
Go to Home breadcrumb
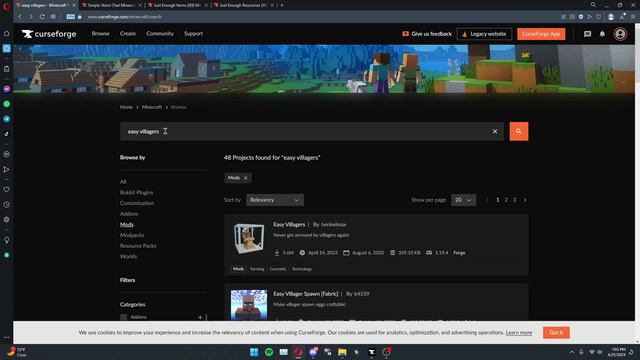[126, 107]
